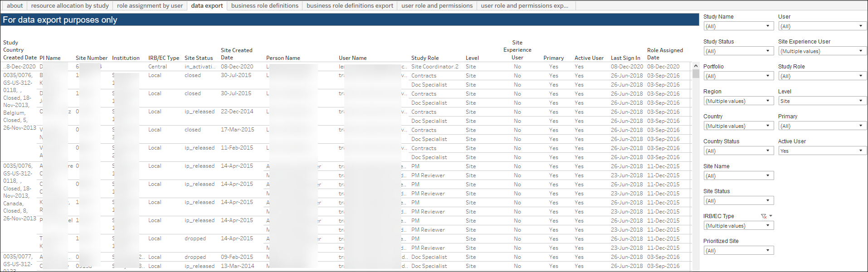The image size is (868, 272).
Task: Go to business role definitions tab
Action: 265,5
